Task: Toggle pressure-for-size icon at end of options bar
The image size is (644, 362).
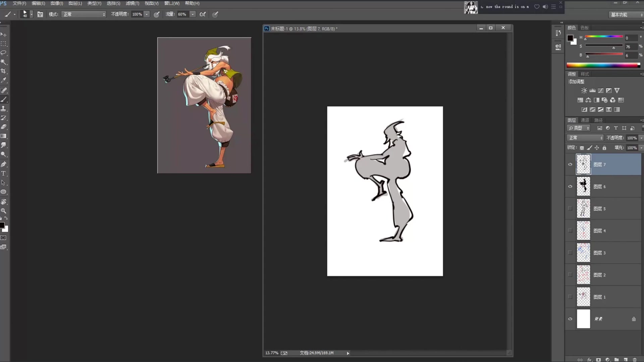Action: (x=215, y=14)
